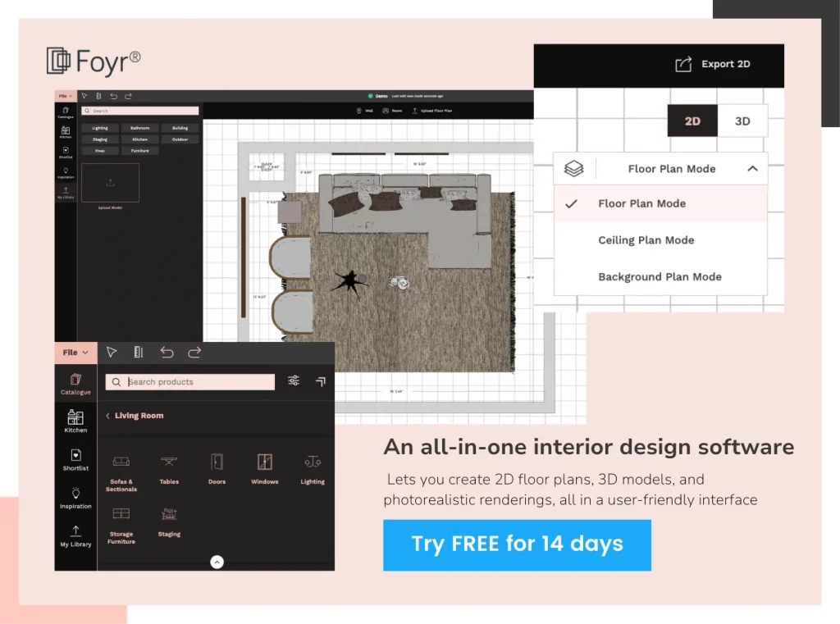Select Ceiling Plan Mode
The height and width of the screenshot is (624, 840).
tap(660, 240)
